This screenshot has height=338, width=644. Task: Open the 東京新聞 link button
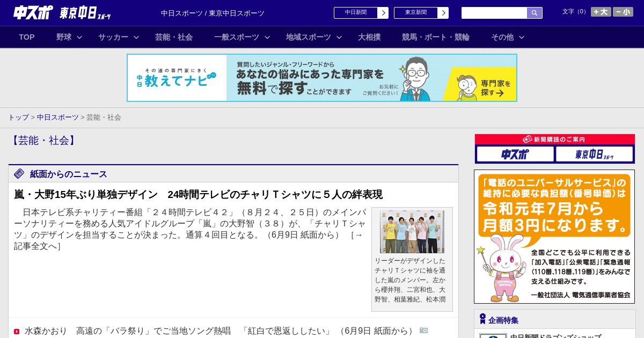[x=416, y=13]
